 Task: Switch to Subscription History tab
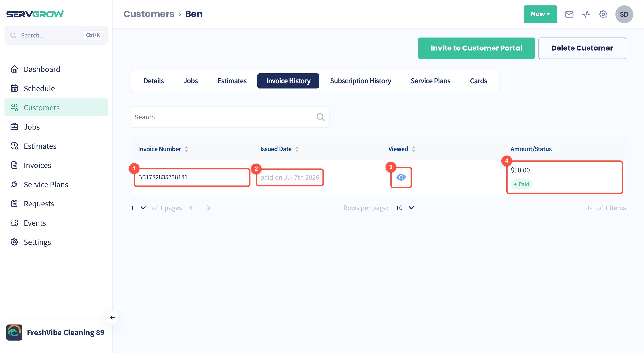click(x=360, y=81)
